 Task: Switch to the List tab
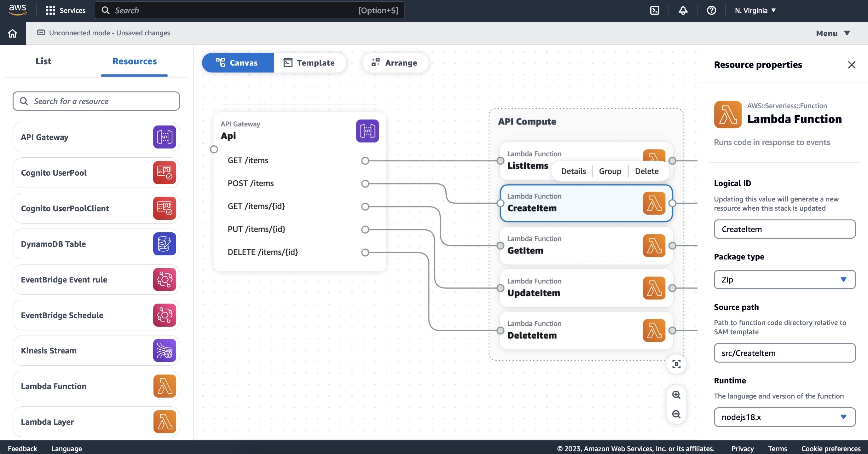tap(43, 61)
